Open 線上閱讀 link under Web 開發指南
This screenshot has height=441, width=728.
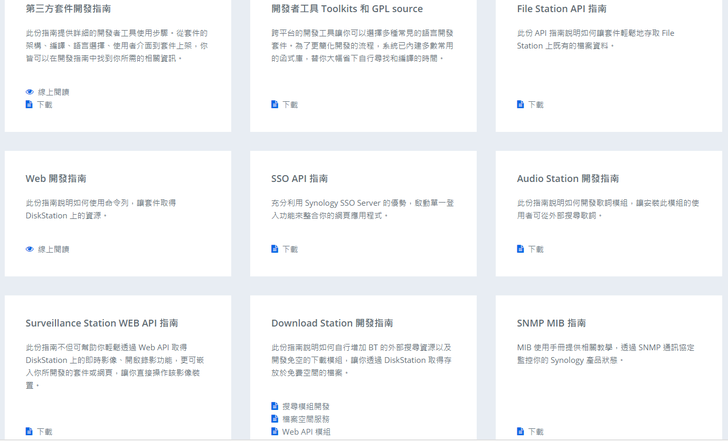pyautogui.click(x=54, y=249)
